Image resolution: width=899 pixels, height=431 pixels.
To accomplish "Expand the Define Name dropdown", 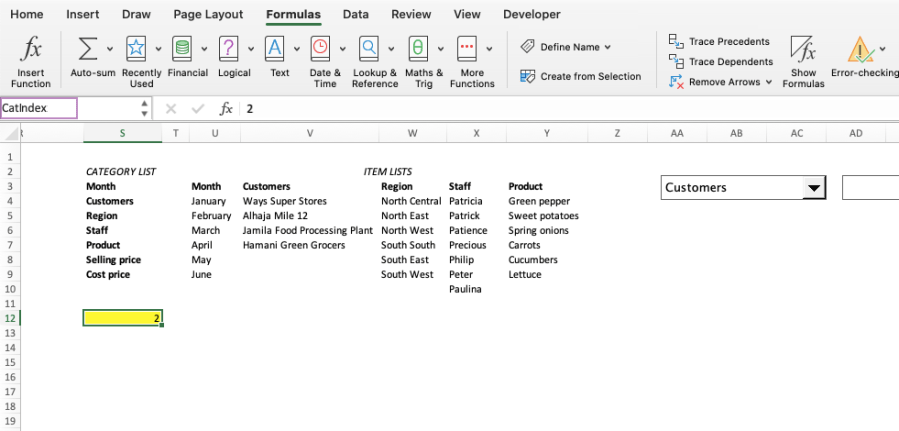I will pyautogui.click(x=608, y=47).
